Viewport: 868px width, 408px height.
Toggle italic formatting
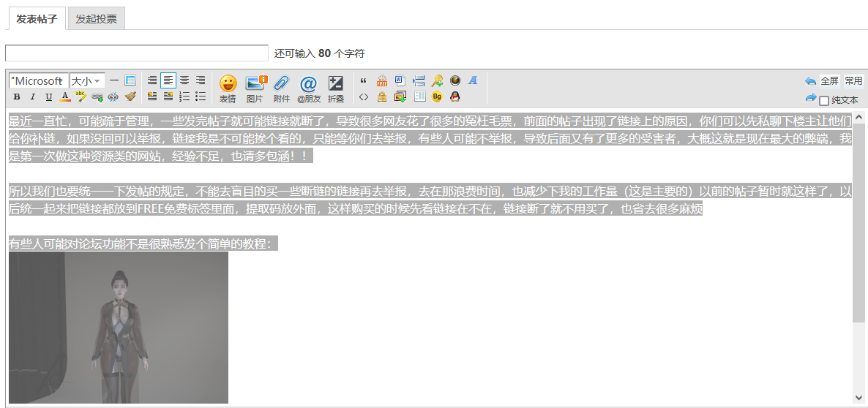coord(33,97)
